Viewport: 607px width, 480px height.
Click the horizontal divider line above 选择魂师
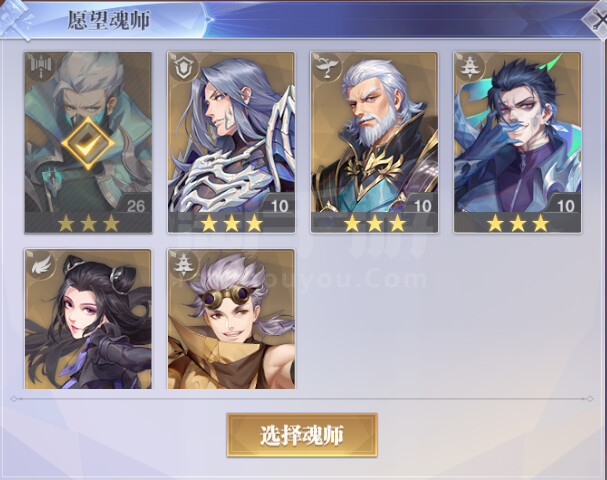302,398
